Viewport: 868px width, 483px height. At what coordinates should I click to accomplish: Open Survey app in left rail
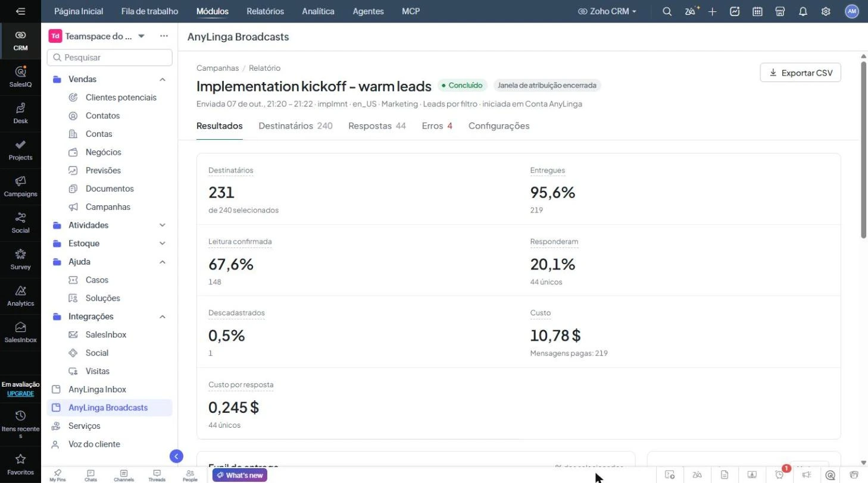coord(20,259)
